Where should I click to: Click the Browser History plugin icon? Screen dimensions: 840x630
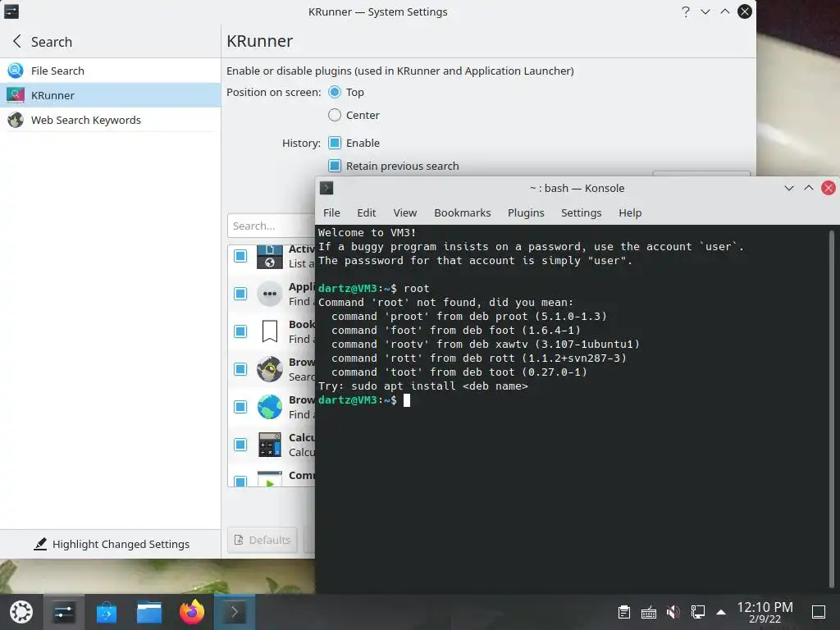[269, 369]
